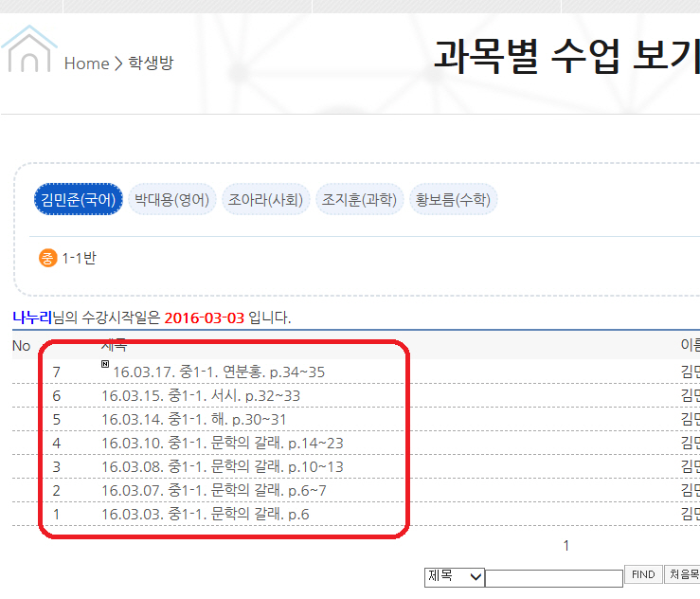Open the 학생방 breadcrumb link
Screen dimensions: 700x599
[151, 64]
